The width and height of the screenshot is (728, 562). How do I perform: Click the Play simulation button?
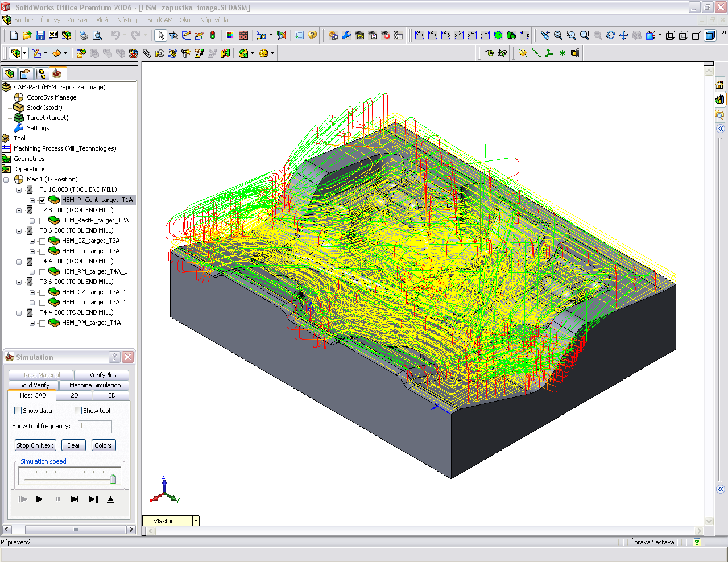click(39, 499)
